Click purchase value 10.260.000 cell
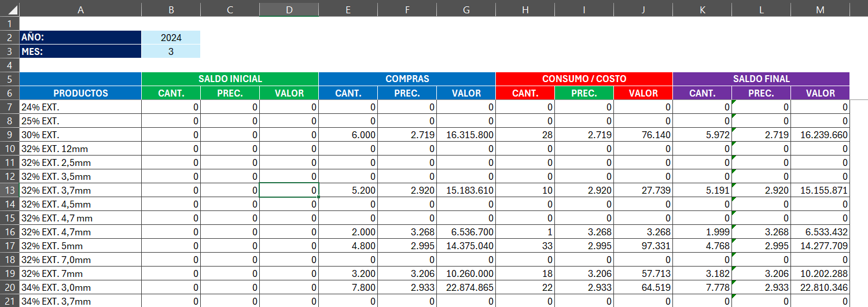The width and height of the screenshot is (868, 307). 466,273
